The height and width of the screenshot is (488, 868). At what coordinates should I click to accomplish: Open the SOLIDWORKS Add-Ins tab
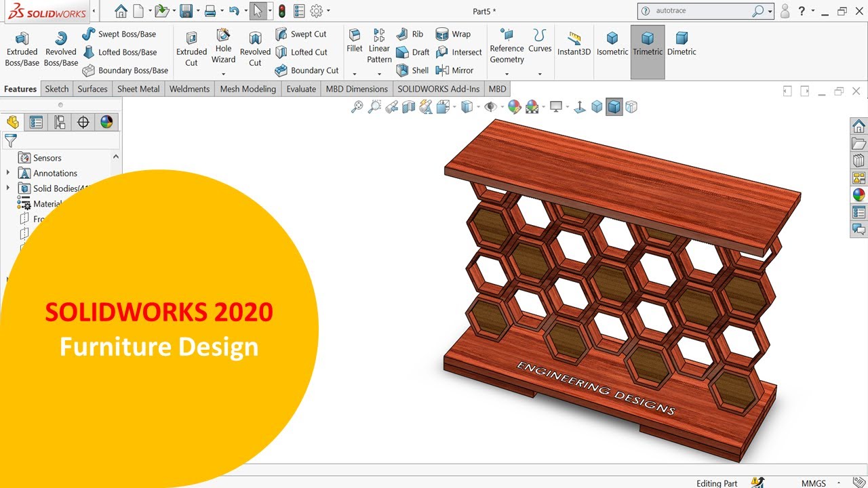coord(438,89)
